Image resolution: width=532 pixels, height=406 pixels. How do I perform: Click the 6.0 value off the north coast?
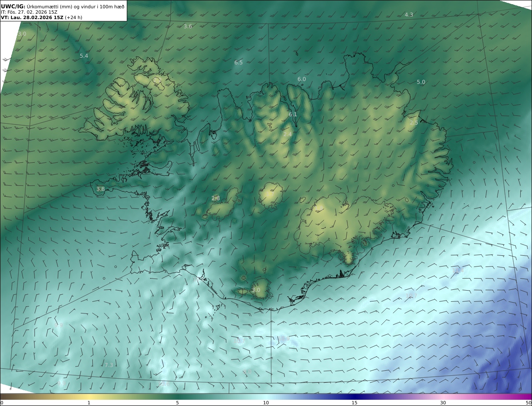[x=302, y=79]
